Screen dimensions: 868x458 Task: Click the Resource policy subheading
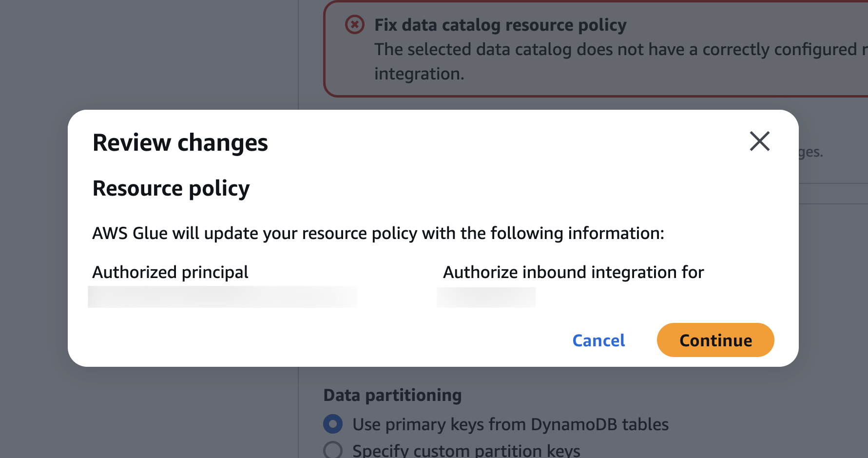click(x=171, y=188)
